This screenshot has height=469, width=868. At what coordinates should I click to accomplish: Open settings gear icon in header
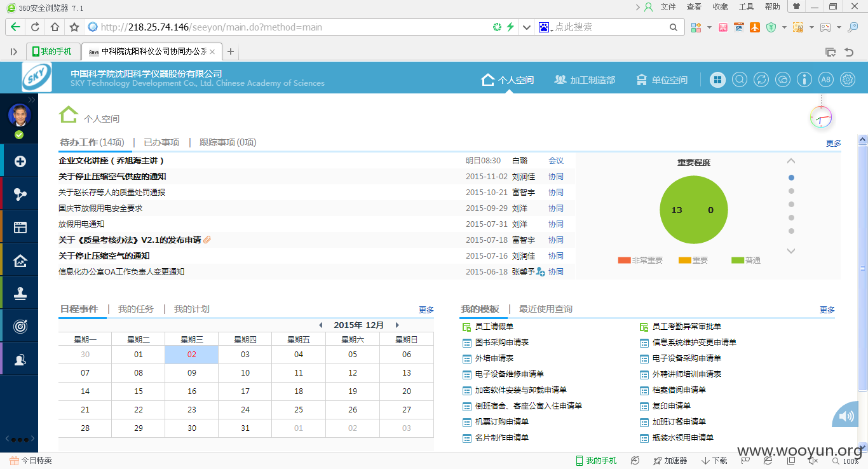(x=848, y=79)
